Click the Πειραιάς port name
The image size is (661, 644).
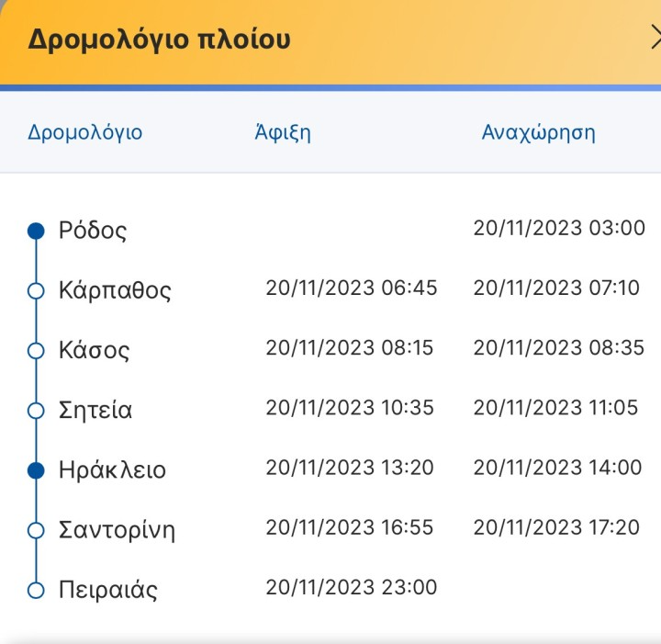tap(107, 590)
